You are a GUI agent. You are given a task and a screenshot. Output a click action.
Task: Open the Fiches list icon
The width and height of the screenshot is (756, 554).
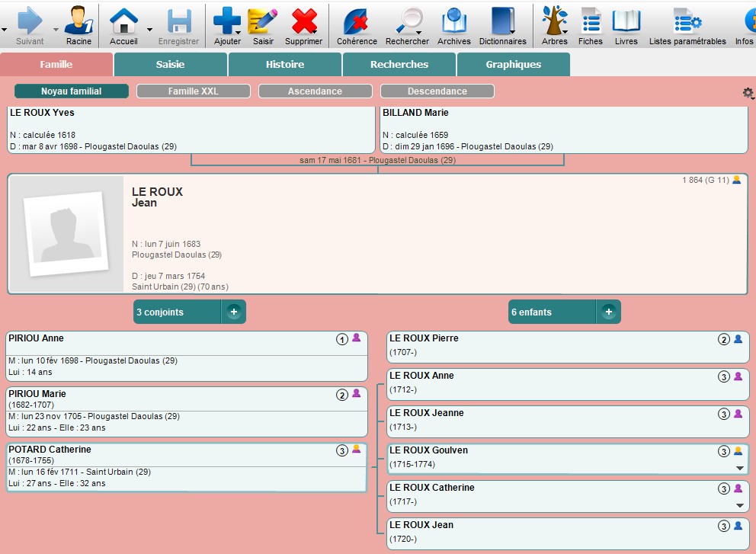[x=590, y=22]
